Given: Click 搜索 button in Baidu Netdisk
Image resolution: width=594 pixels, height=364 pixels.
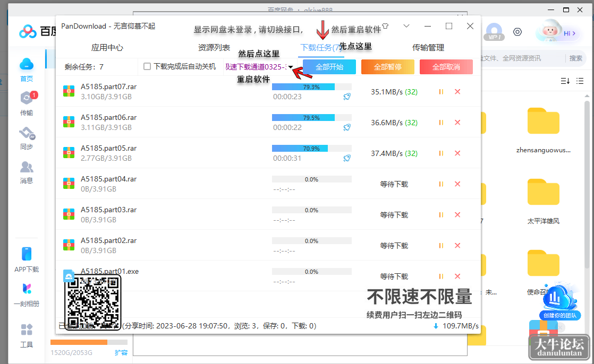Looking at the screenshot, I should tap(576, 58).
